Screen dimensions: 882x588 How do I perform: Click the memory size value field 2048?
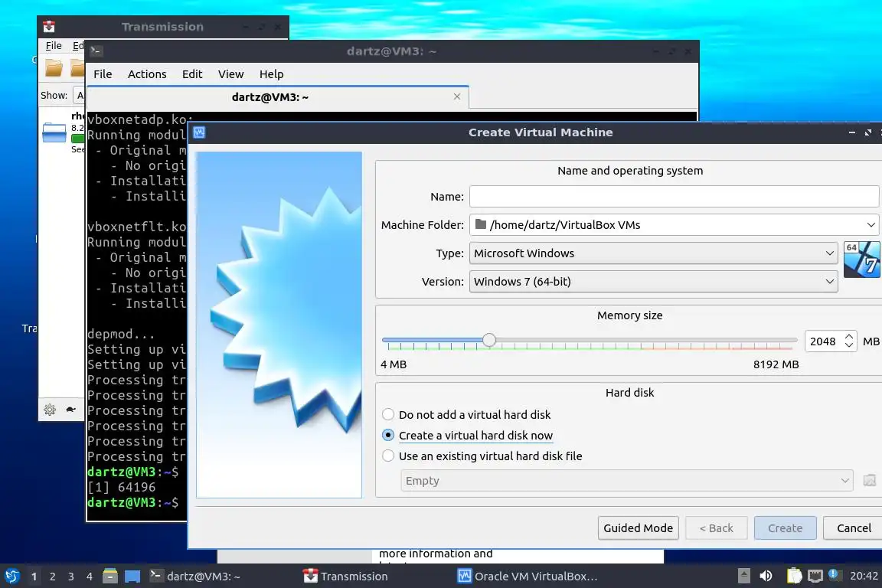point(824,341)
